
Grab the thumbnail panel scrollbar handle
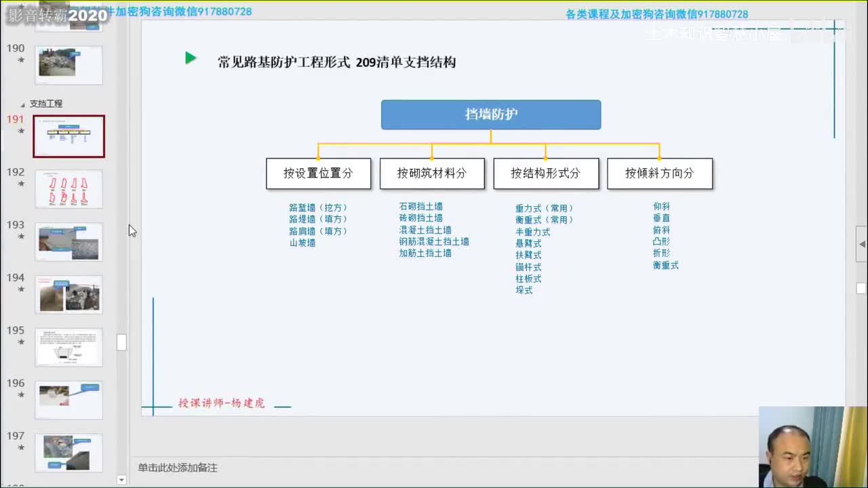(121, 342)
